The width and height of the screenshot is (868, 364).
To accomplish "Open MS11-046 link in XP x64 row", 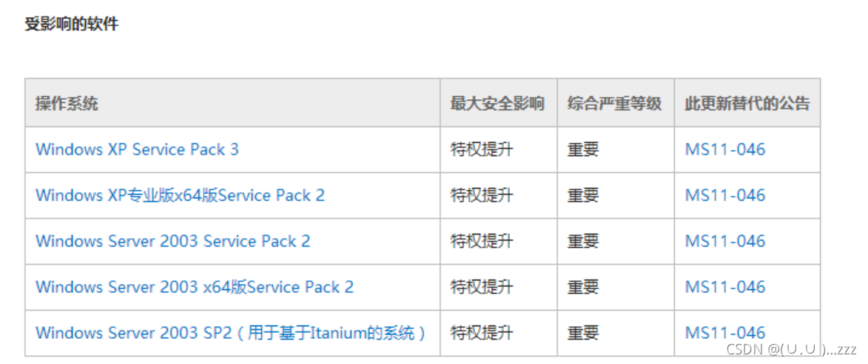I will (725, 195).
